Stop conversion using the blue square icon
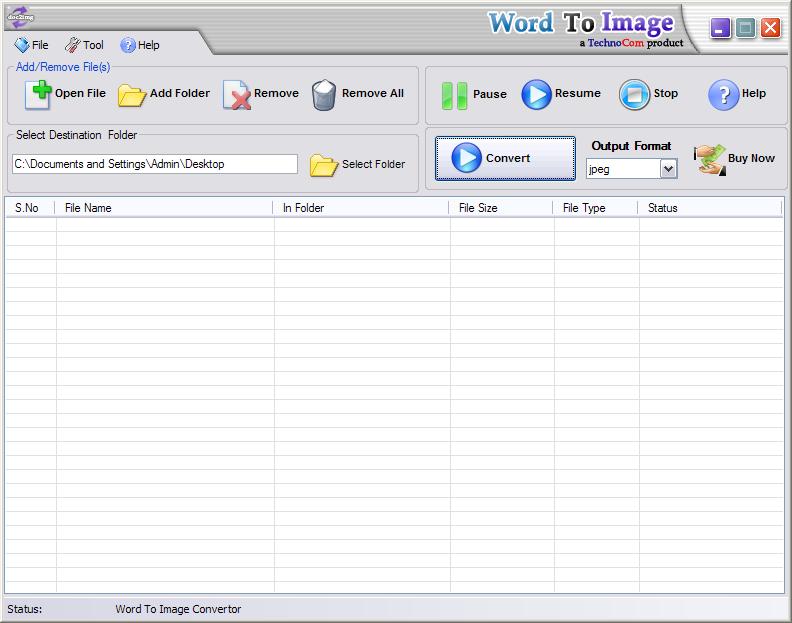Viewport: 792px width, 623px height. pyautogui.click(x=634, y=94)
